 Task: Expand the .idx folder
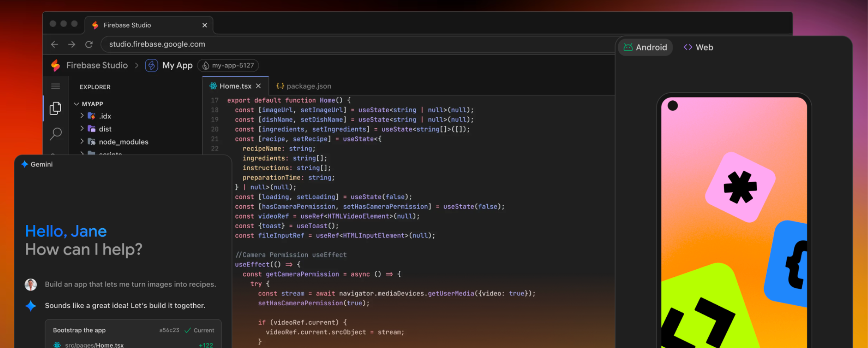click(x=82, y=116)
